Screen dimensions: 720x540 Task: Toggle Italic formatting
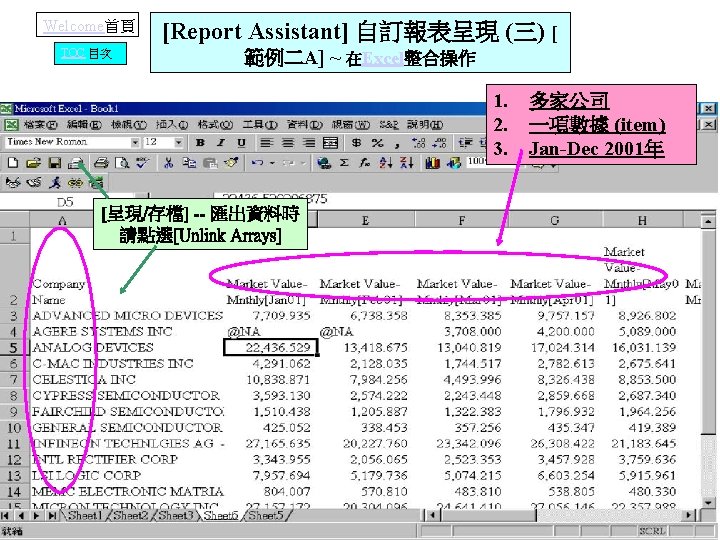pyautogui.click(x=221, y=142)
